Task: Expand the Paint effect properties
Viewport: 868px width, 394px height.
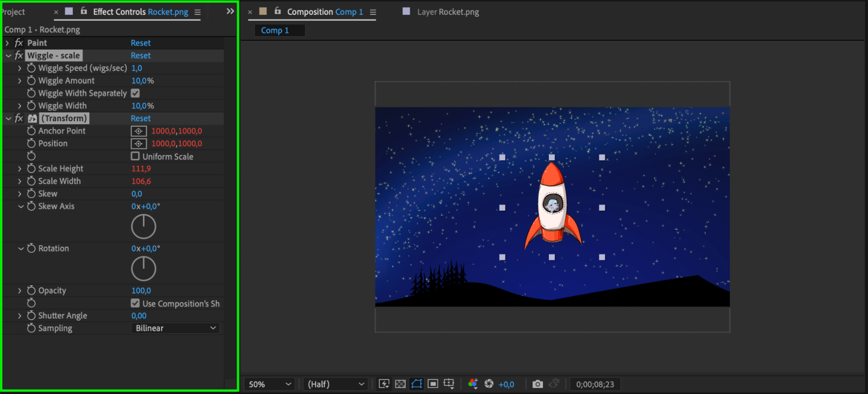Action: [x=7, y=43]
